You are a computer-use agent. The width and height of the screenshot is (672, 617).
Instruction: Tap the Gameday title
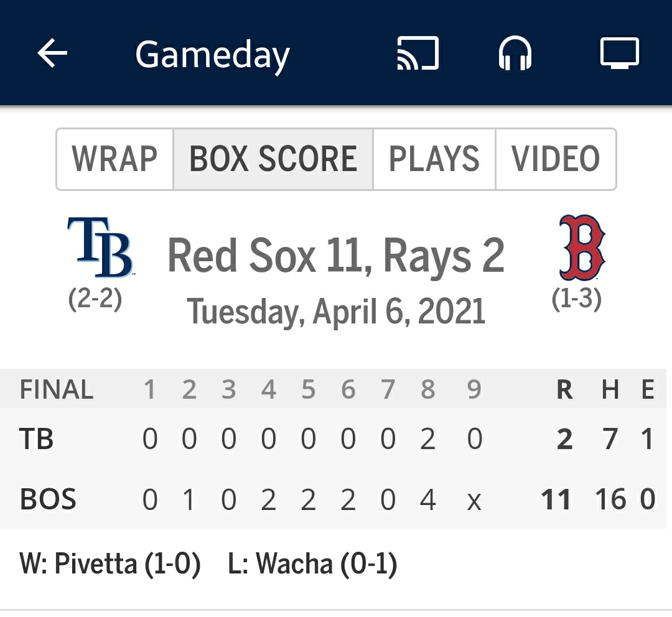click(213, 55)
